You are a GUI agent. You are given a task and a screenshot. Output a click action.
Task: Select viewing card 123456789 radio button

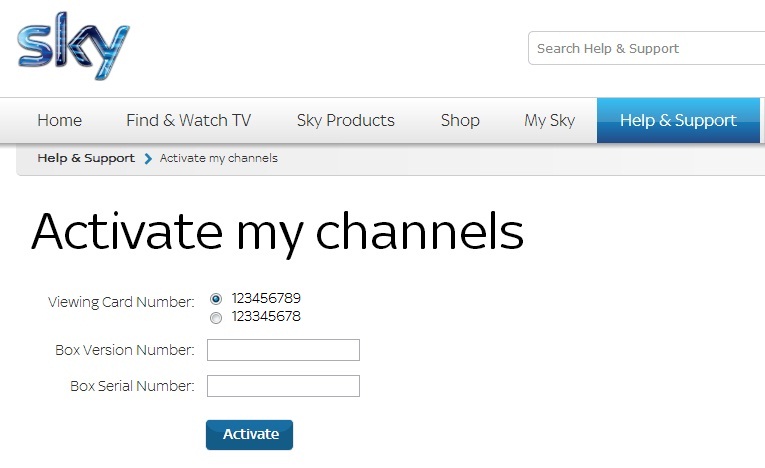coord(216,299)
